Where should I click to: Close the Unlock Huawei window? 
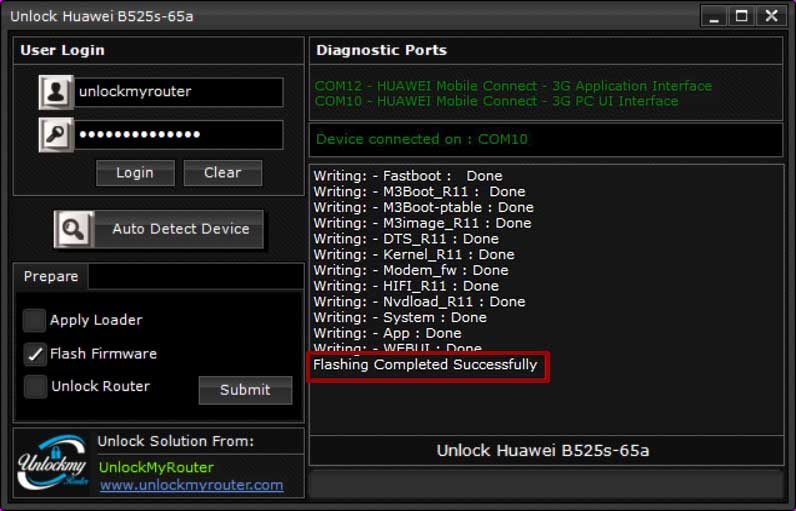[771, 17]
